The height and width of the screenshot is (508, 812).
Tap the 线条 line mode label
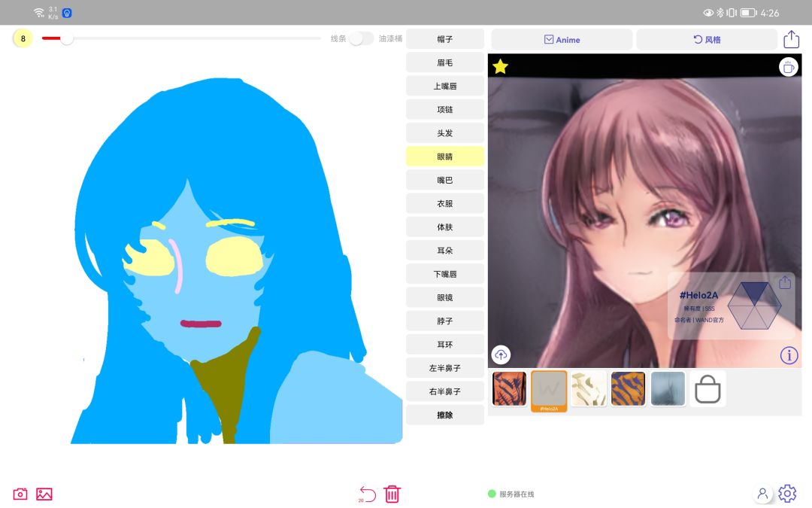point(338,39)
